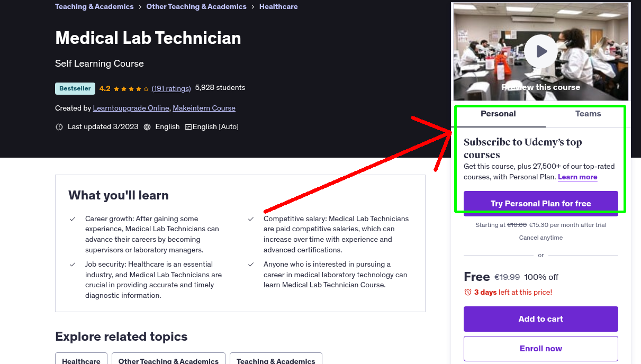The height and width of the screenshot is (364, 641).
Task: Click the 4.2 rating number
Action: tap(105, 88)
